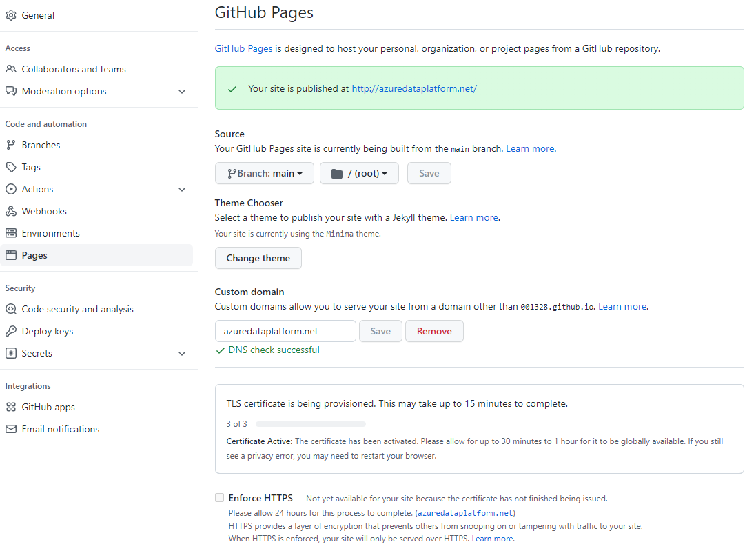The image size is (756, 551).
Task: Click the Tags label icon
Action: pyautogui.click(x=10, y=167)
